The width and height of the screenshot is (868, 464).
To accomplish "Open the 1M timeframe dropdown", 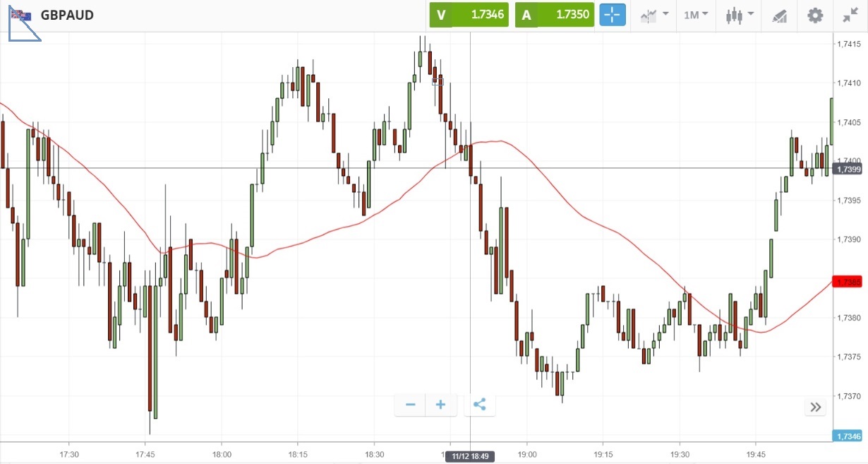I will tap(696, 15).
